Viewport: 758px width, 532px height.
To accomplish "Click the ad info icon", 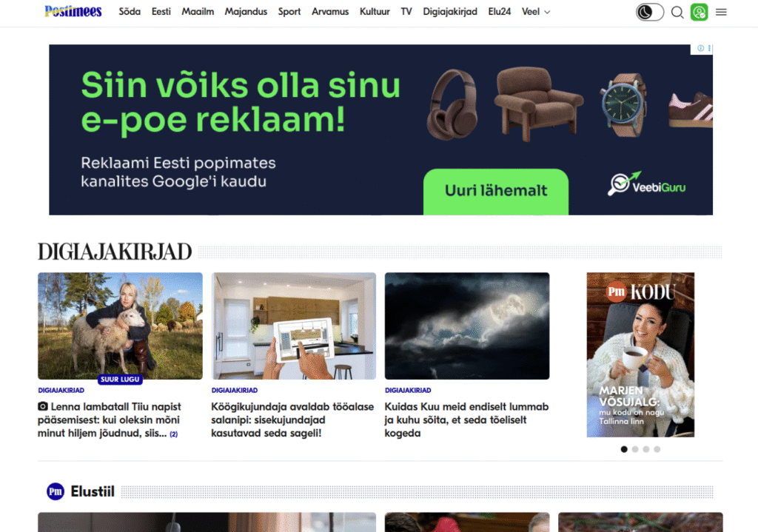I will point(700,48).
